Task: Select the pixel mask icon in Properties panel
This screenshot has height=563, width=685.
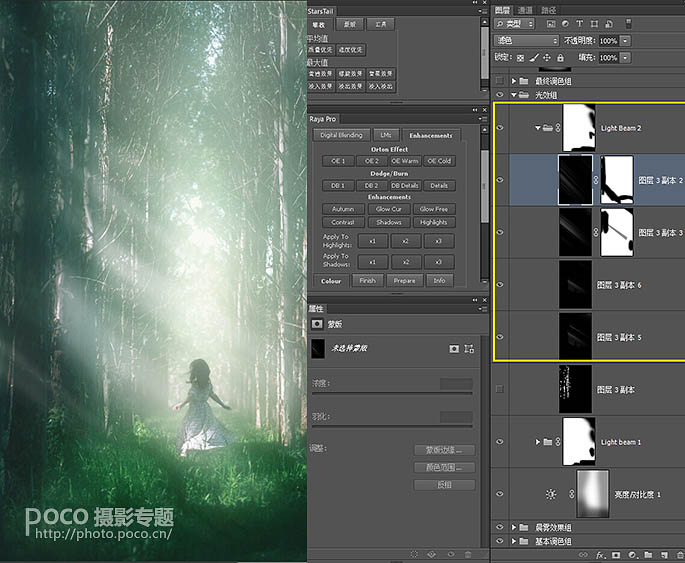Action: (454, 349)
